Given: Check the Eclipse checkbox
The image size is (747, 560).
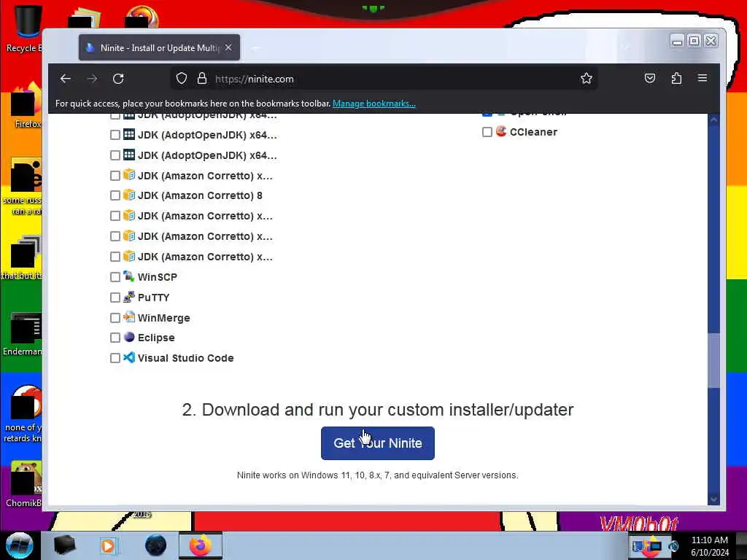Looking at the screenshot, I should point(115,338).
